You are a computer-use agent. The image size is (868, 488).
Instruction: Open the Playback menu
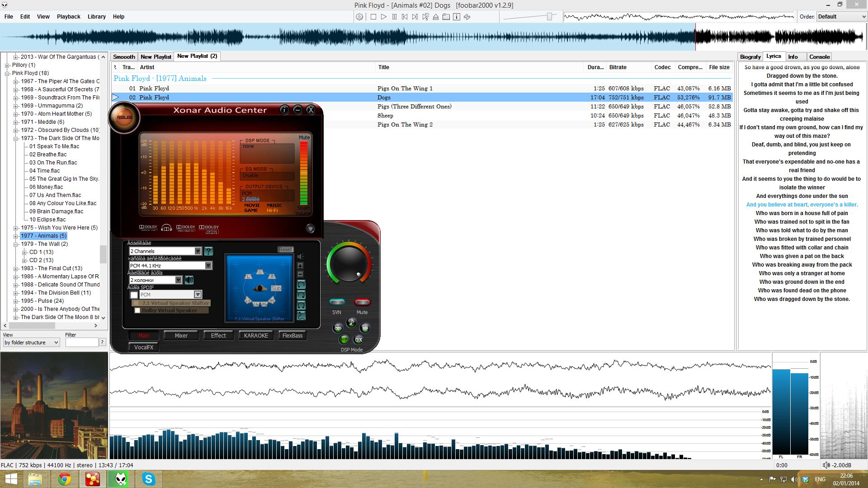point(68,17)
